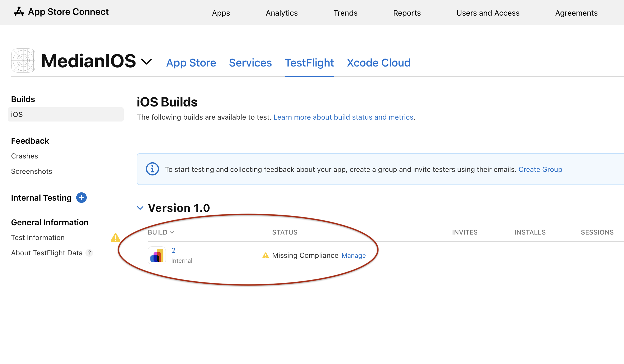Click the Internal Testing sidebar heading

41,198
